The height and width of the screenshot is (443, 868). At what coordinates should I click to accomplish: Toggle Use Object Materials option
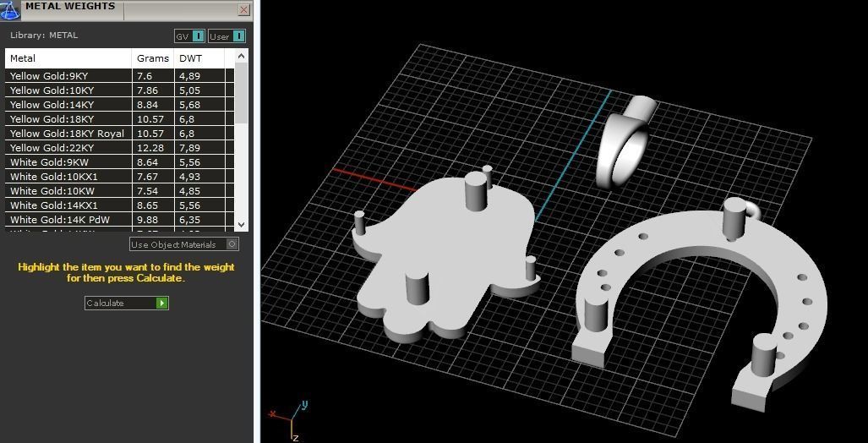pos(183,244)
